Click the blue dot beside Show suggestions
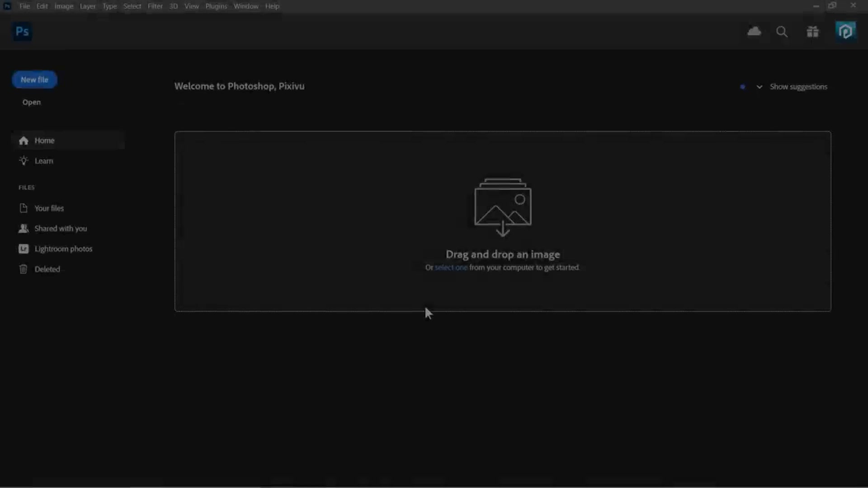Screen dimensions: 868x488 coord(742,87)
